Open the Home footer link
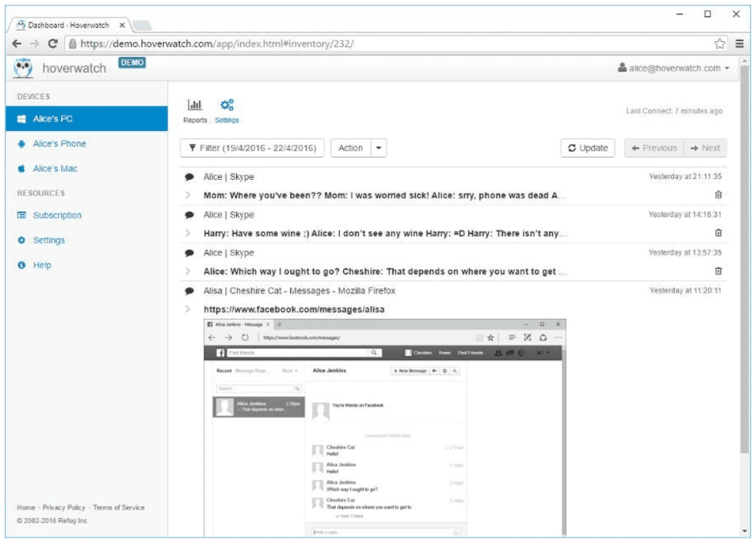Viewport: 756px width, 544px height. coord(26,507)
